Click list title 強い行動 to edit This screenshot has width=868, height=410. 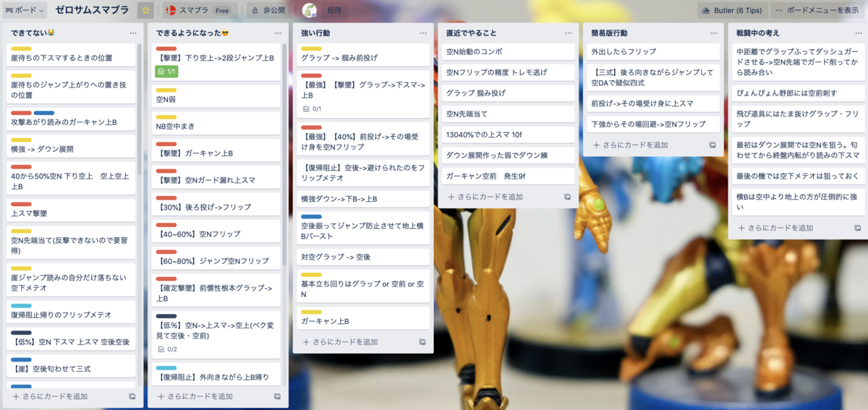click(316, 33)
